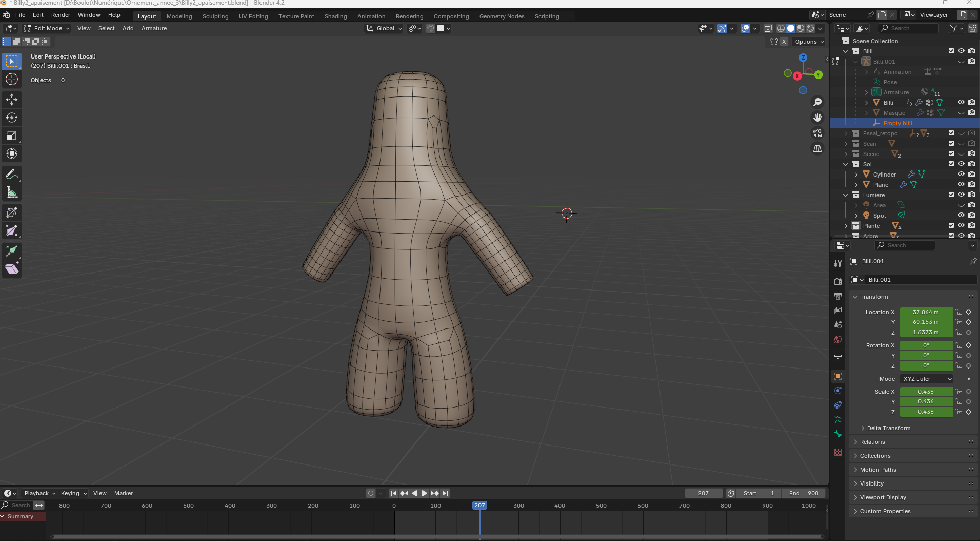Activate the Rotate tool

click(x=11, y=118)
